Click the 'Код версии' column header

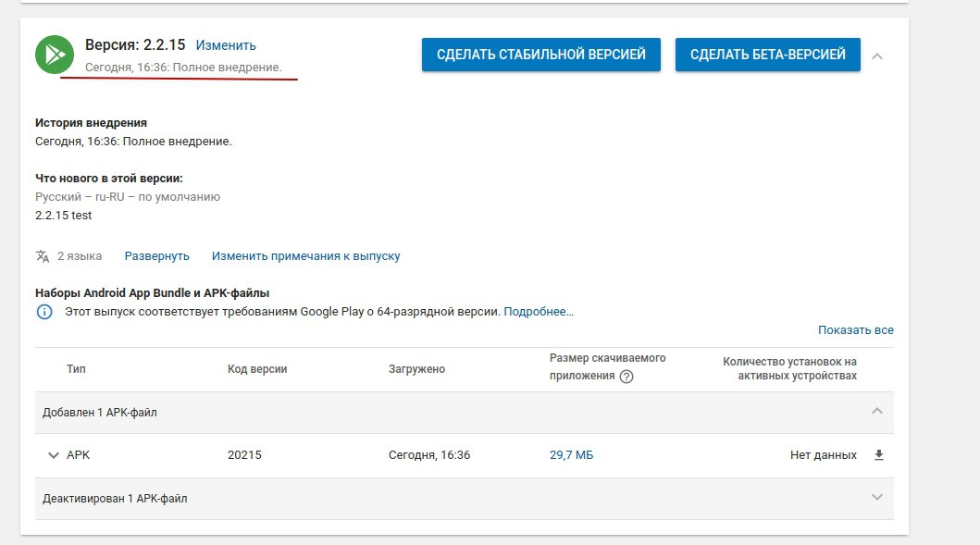coord(257,369)
